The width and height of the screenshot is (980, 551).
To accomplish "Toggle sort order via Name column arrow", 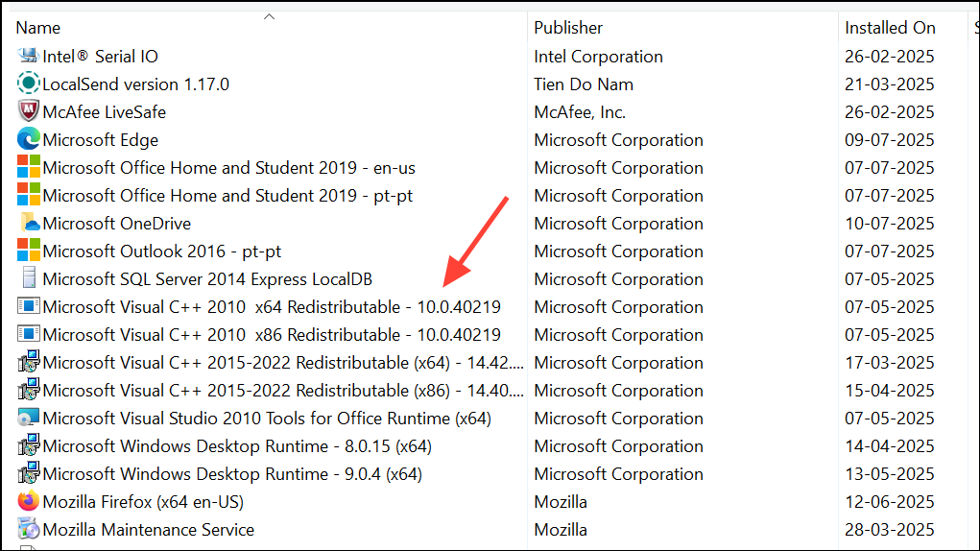I will click(x=270, y=17).
